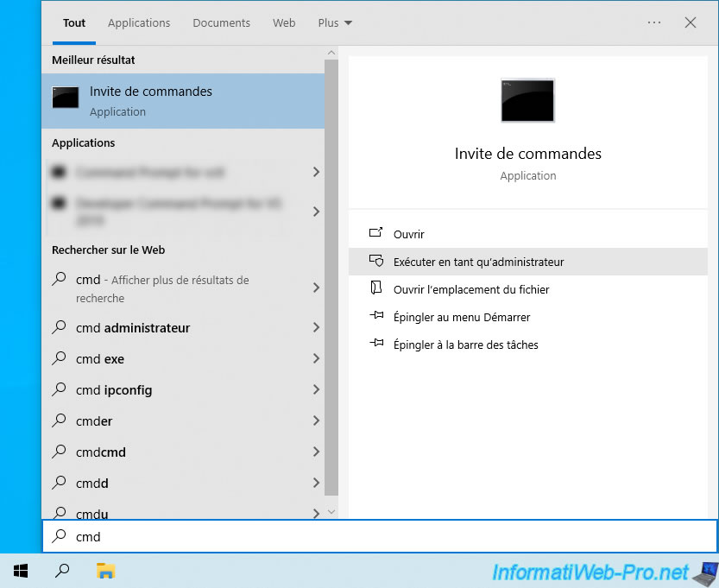Select the cmder web suggestion
This screenshot has height=588, width=719.
point(183,420)
